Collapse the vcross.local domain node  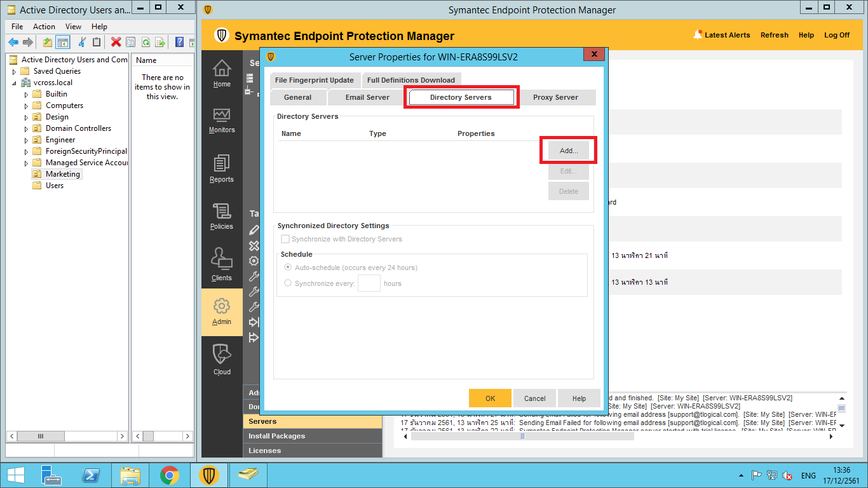pos(14,83)
